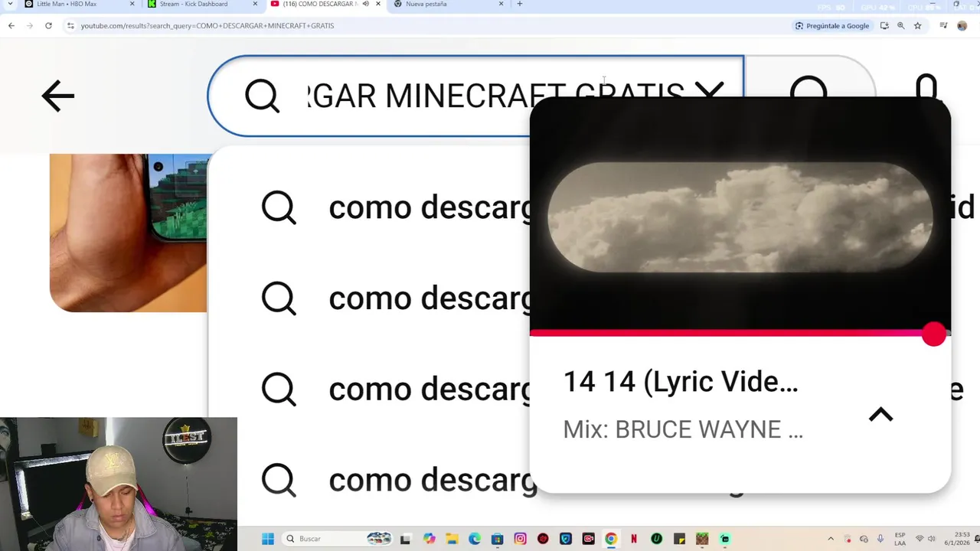Open volume control in the tray
This screenshot has height=551, width=980.
click(932, 539)
